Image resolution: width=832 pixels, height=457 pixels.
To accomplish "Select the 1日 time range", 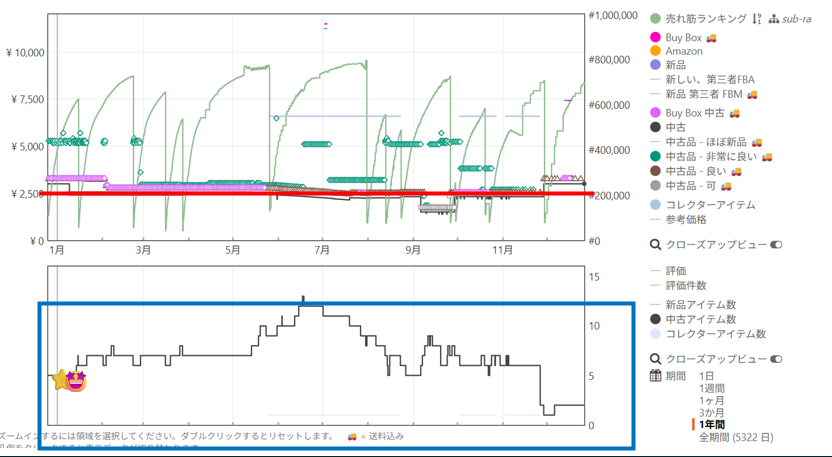I will click(x=706, y=376).
